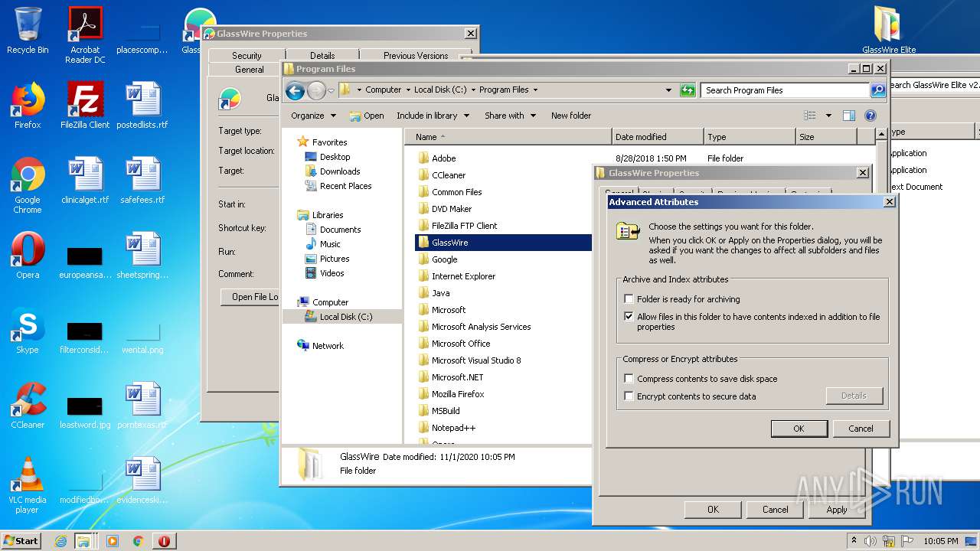Open Google Chrome desktop shortcut
980x551 pixels.
28,185
